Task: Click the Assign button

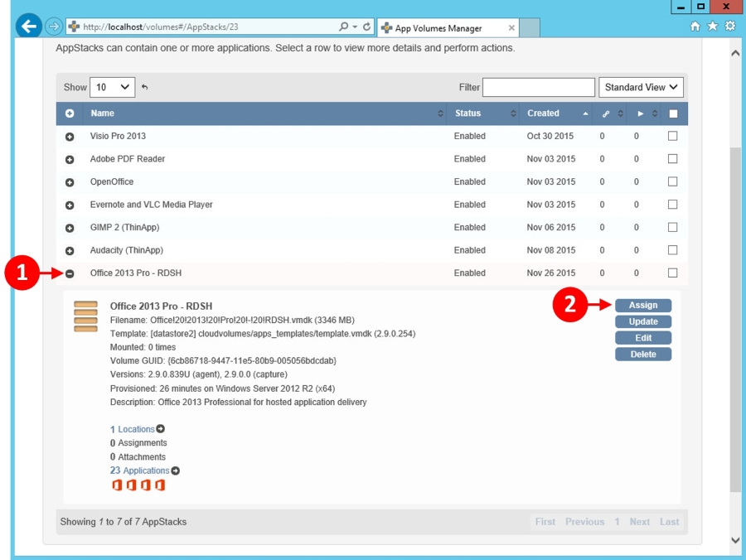Action: pos(643,305)
